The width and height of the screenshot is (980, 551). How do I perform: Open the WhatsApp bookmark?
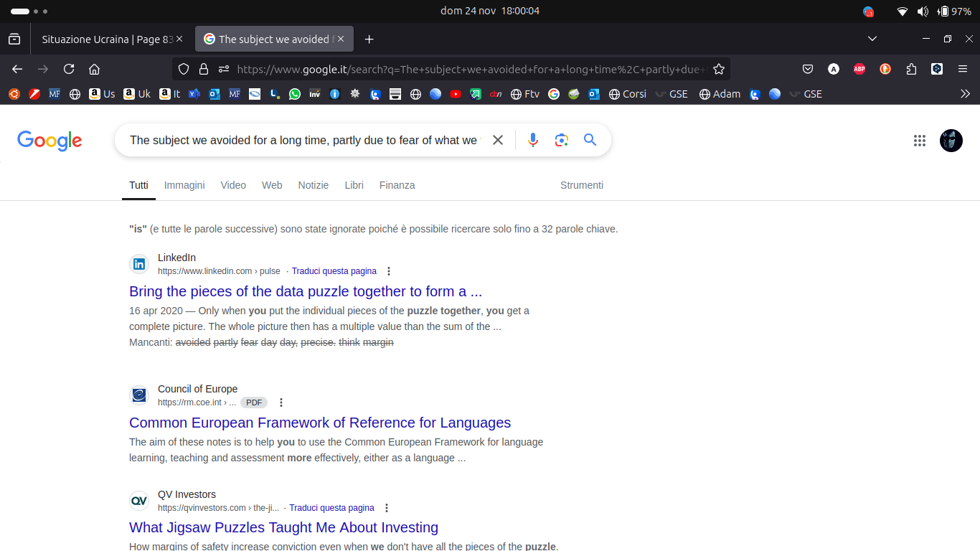coord(295,94)
